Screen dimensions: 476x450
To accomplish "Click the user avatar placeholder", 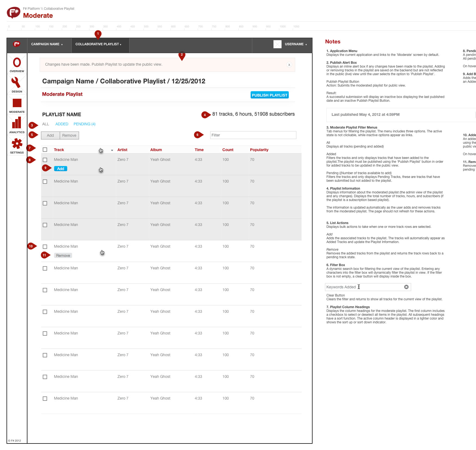I will (x=277, y=44).
